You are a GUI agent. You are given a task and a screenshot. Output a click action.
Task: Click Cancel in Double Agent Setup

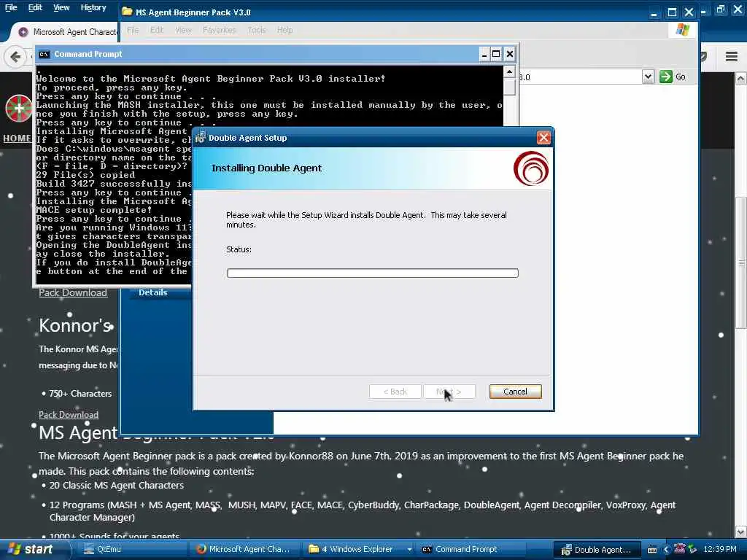(515, 392)
